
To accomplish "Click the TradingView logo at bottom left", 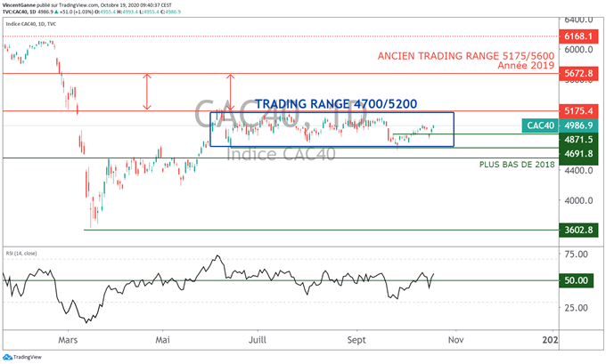I will pos(22,357).
